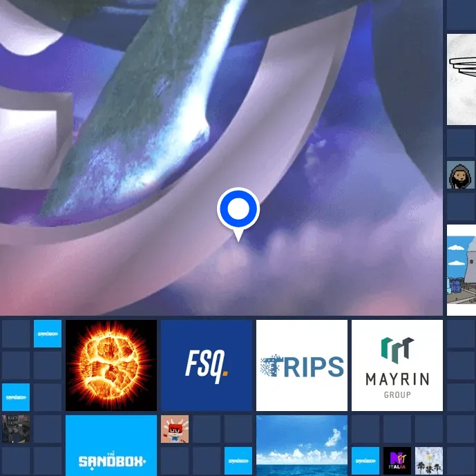Screen dimensions: 476x476
Task: Click small Sandbox tile left of ocean image
Action: 238,461
